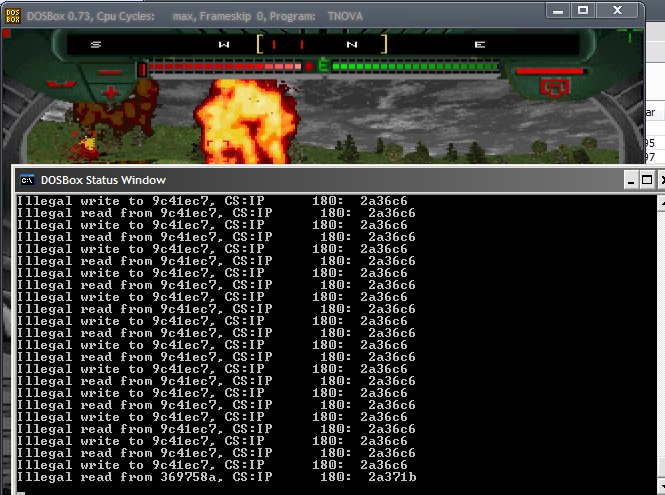
Task: Close the DOSBox TNOVA game window
Action: click(618, 11)
